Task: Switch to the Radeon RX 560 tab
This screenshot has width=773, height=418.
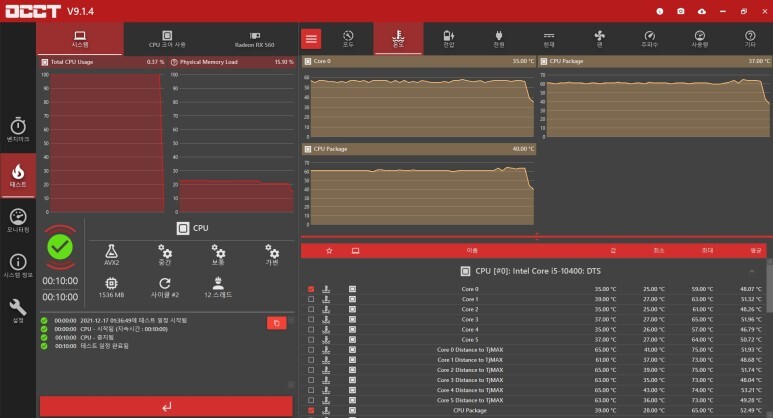Action: (254, 39)
